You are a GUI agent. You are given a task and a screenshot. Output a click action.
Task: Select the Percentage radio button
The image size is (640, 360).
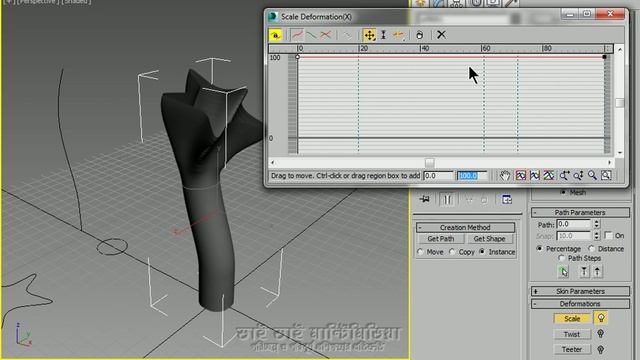540,249
